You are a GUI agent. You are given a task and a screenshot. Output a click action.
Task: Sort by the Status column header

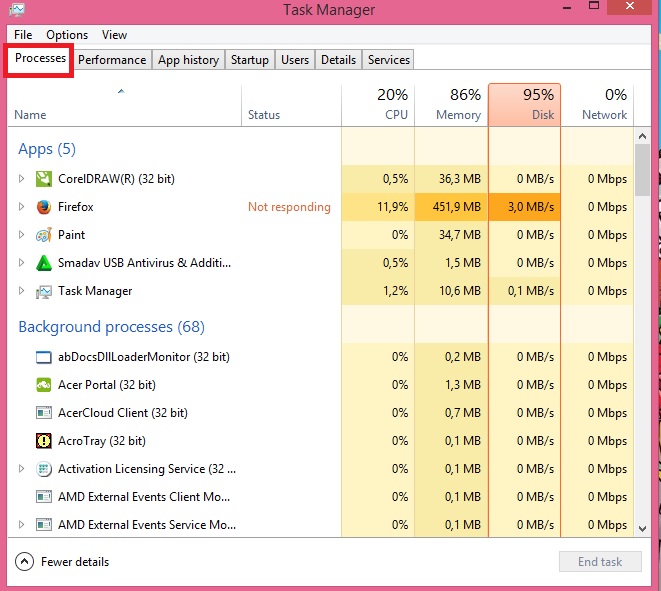pos(291,105)
